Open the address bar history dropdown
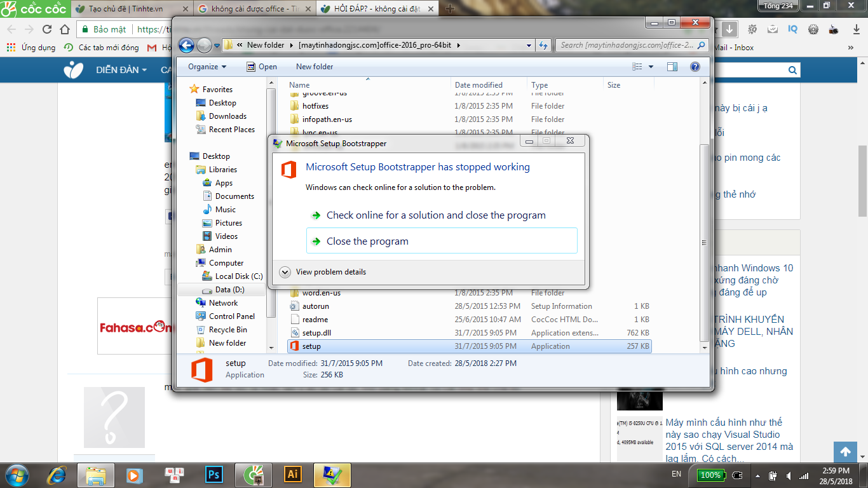The height and width of the screenshot is (488, 868). point(529,45)
